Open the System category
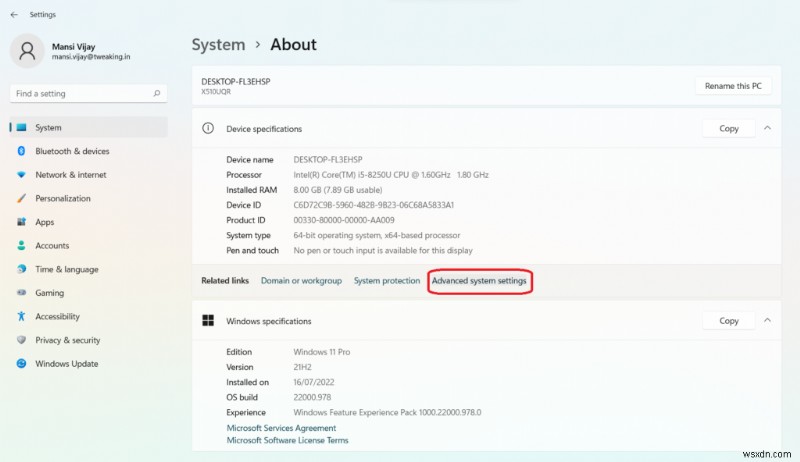This screenshot has width=800, height=462. pos(89,127)
